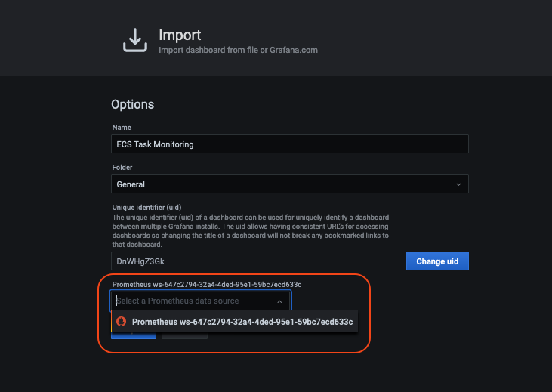Expand the Folder dropdown chevron
552x392 pixels.
pos(458,184)
